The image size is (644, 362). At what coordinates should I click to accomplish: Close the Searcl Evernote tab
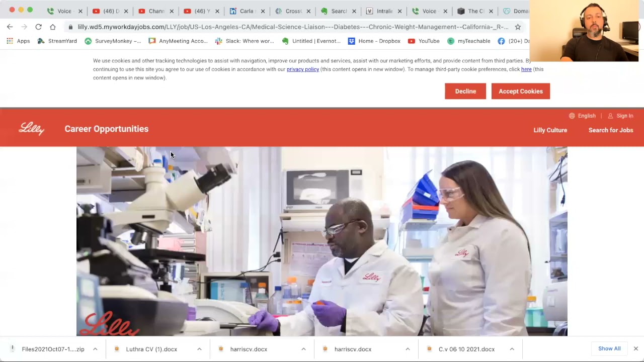point(354,11)
